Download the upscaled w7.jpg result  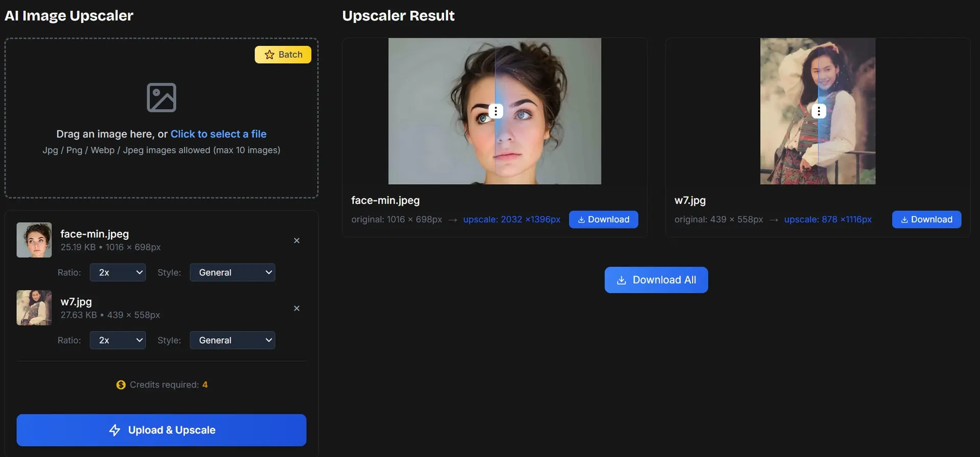pos(926,219)
